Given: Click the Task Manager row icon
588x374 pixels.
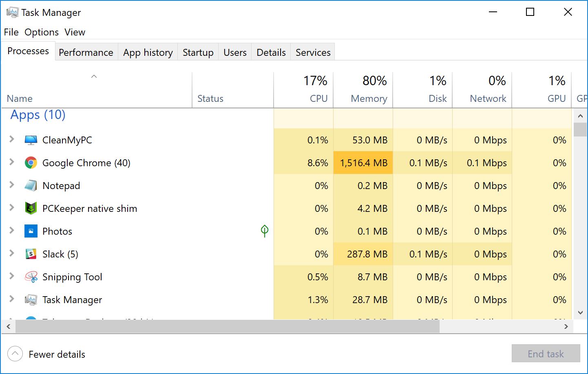Looking at the screenshot, I should pos(31,300).
